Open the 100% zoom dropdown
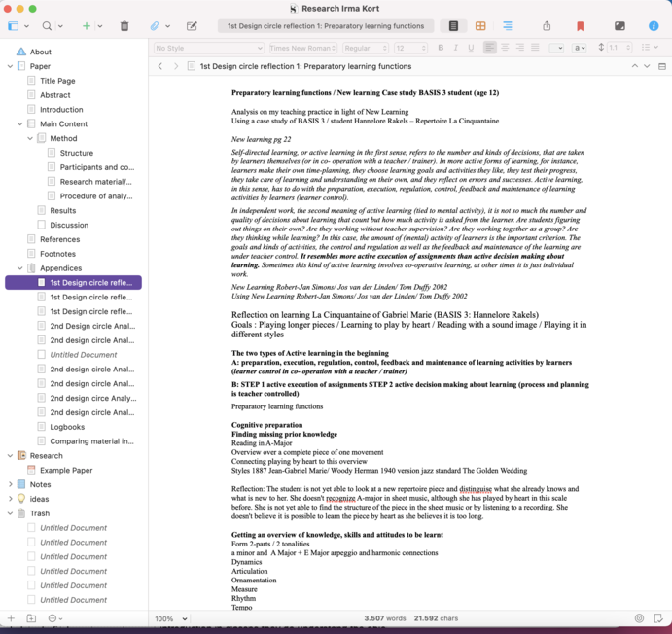This screenshot has width=672, height=634. point(170,618)
